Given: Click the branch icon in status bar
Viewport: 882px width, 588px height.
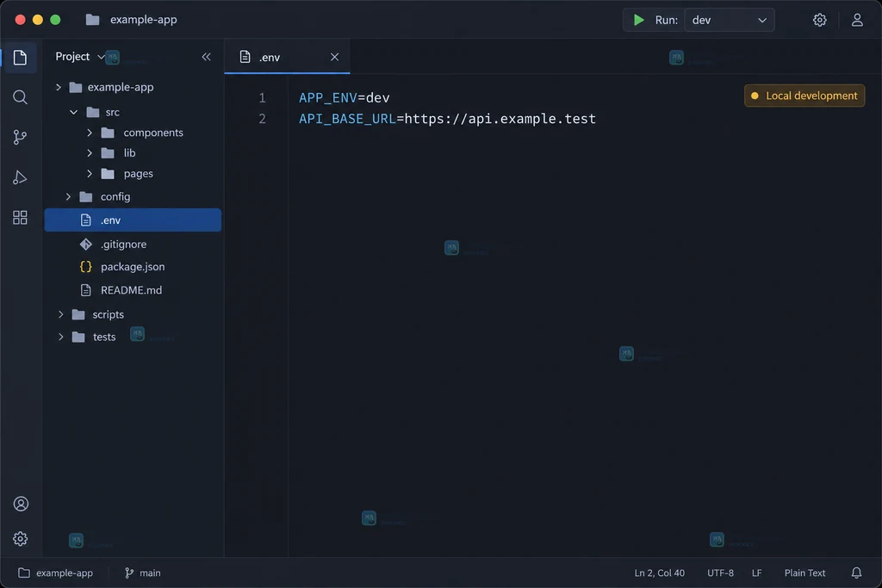Looking at the screenshot, I should pos(129,573).
